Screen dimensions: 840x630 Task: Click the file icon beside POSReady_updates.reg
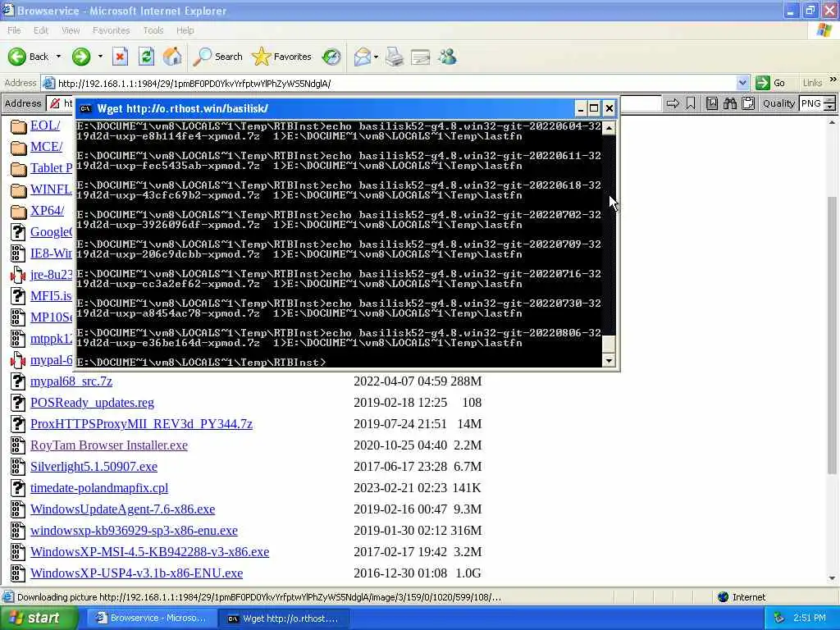[18, 403]
